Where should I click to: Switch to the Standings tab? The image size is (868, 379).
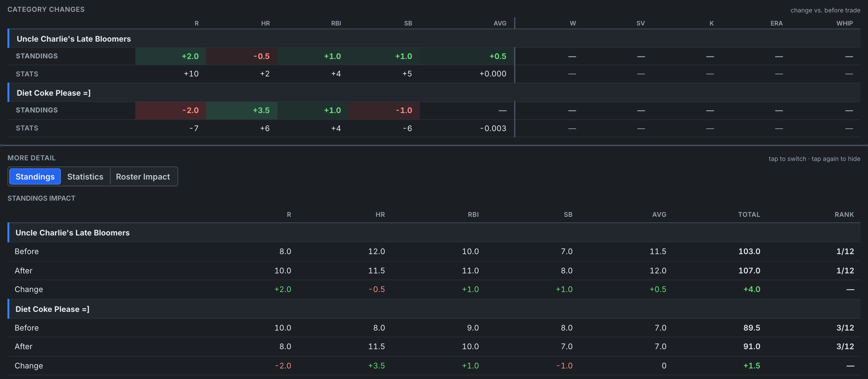coord(35,176)
